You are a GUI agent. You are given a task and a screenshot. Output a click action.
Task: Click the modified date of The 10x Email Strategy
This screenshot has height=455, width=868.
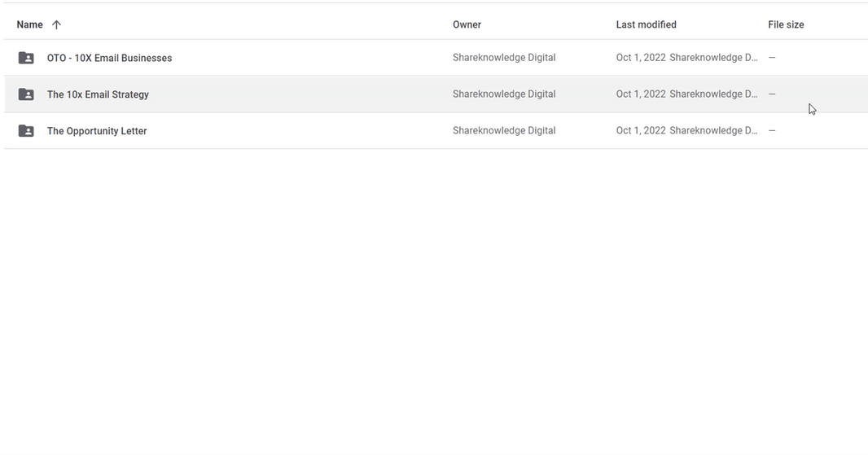tap(641, 94)
